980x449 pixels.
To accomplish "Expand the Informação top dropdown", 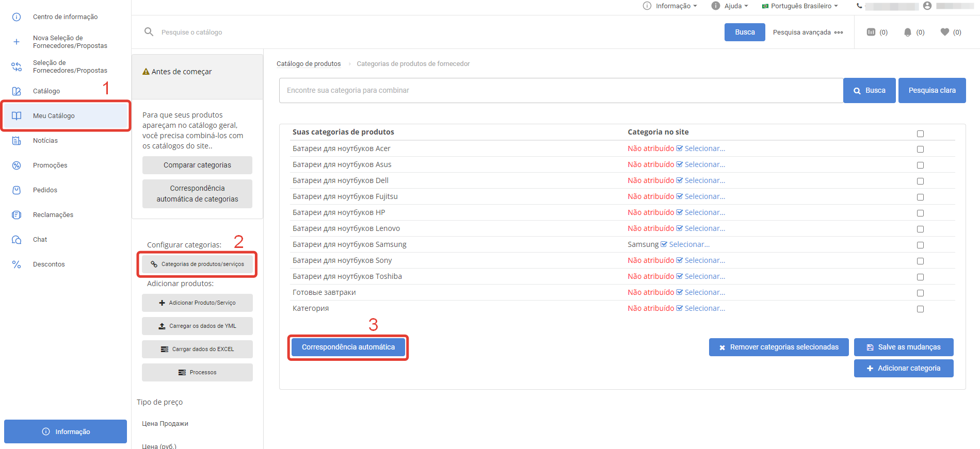I will [x=670, y=6].
